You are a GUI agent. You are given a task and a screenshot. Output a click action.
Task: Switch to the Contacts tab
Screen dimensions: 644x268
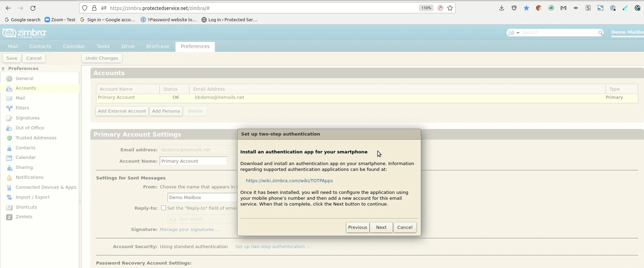coord(40,46)
